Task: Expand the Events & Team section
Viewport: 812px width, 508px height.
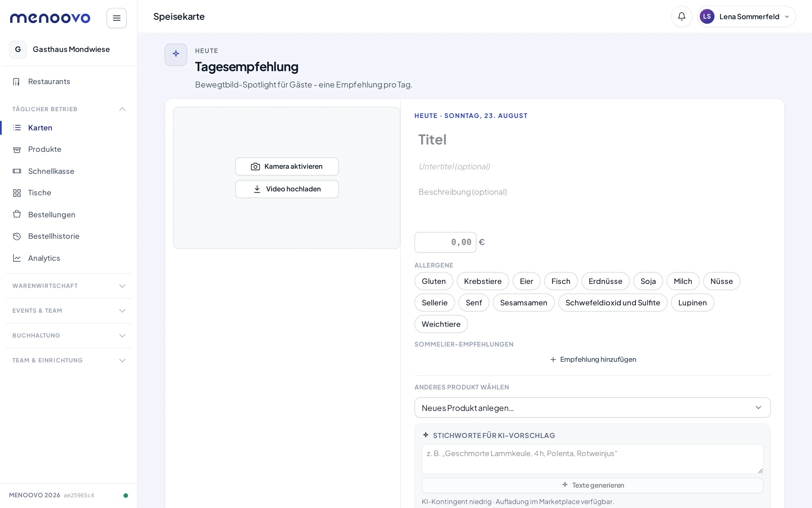Action: coord(69,311)
